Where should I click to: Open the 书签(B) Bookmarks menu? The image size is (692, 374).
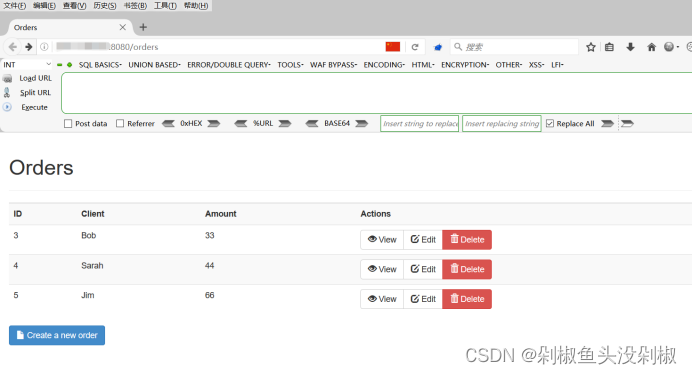tap(135, 6)
